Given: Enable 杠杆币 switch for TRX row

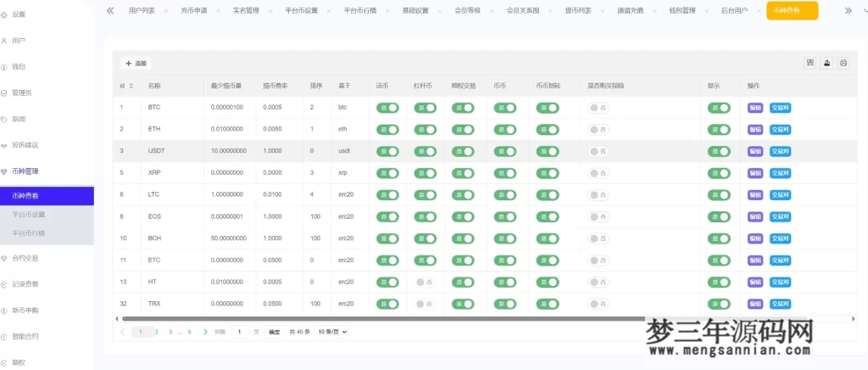Looking at the screenshot, I should click(425, 304).
